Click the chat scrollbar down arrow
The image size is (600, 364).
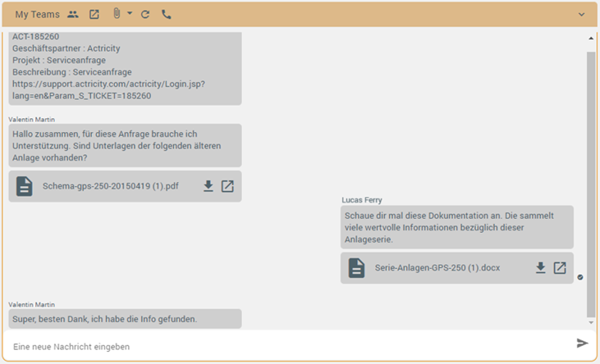click(591, 323)
